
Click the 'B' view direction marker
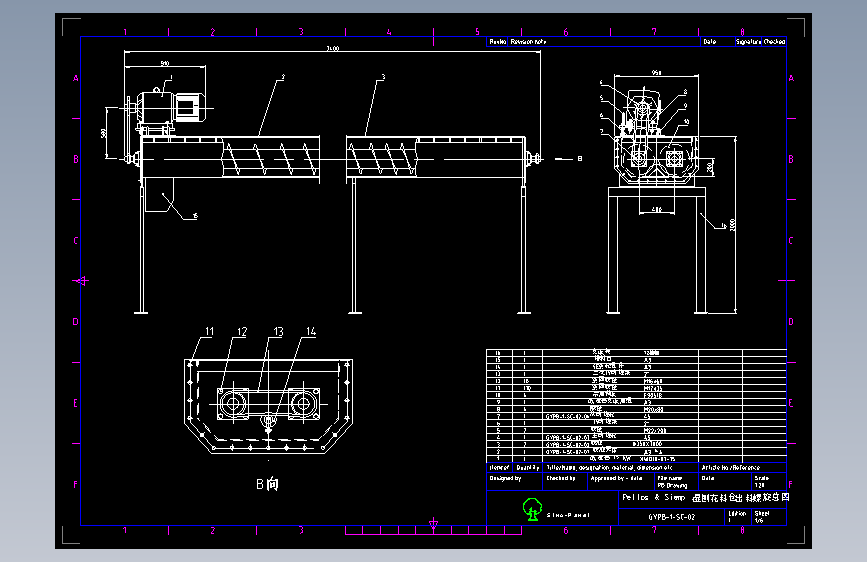point(580,159)
